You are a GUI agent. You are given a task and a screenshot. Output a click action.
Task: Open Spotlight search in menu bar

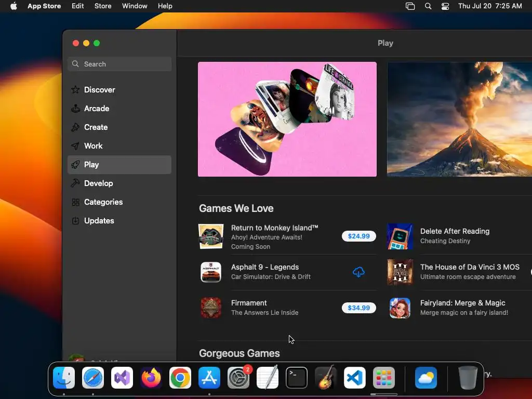coord(428,6)
